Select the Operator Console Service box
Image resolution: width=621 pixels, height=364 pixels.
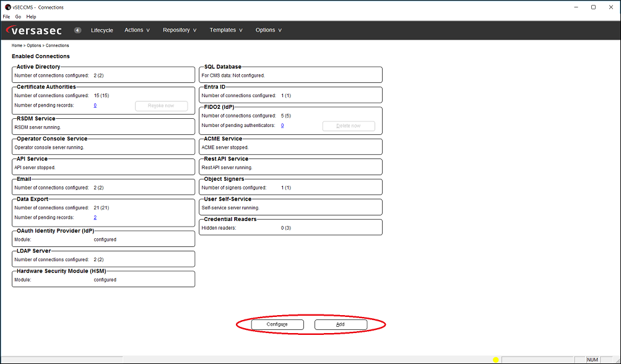(x=103, y=145)
